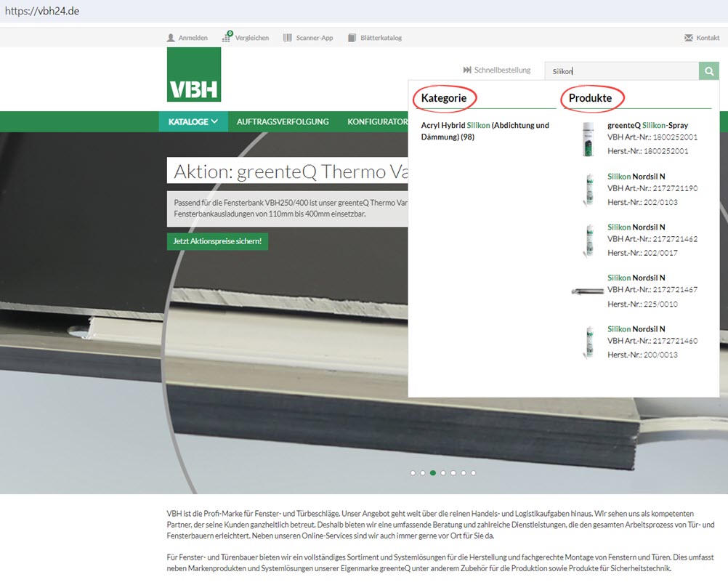The height and width of the screenshot is (585, 728).
Task: Open thumbnail of Silikon Nordsil N 2172721467
Action: pyautogui.click(x=587, y=291)
